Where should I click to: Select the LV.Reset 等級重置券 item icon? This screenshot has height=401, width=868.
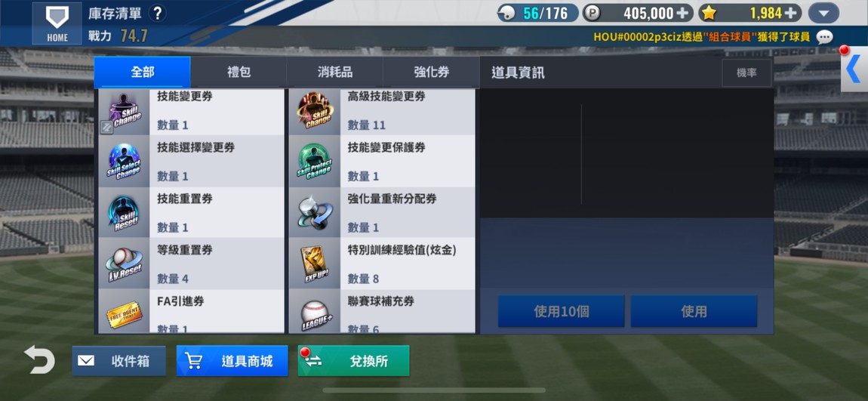(x=124, y=264)
